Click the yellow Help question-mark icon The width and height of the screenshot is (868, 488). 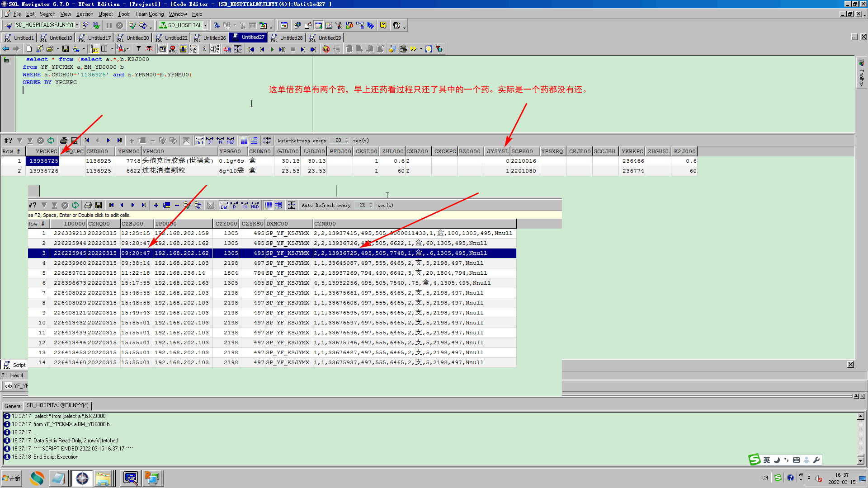[383, 25]
